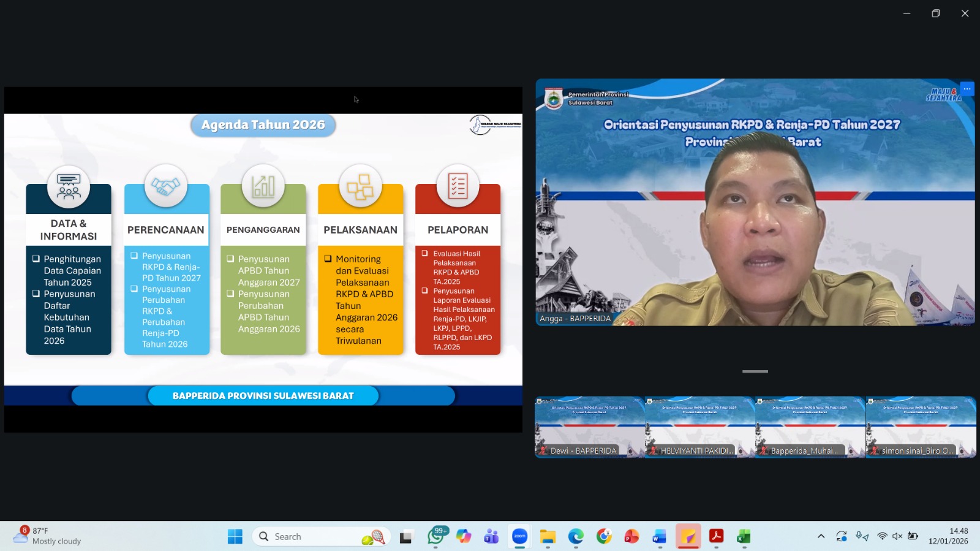The image size is (980, 551).
Task: Launch Copilot from the taskbar
Action: (x=464, y=537)
